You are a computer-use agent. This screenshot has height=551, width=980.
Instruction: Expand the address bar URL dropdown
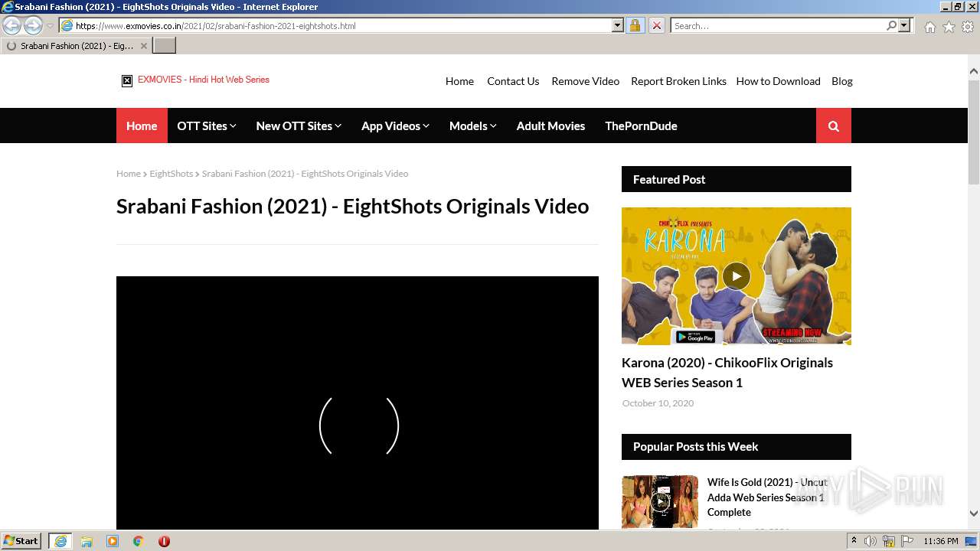pos(618,25)
